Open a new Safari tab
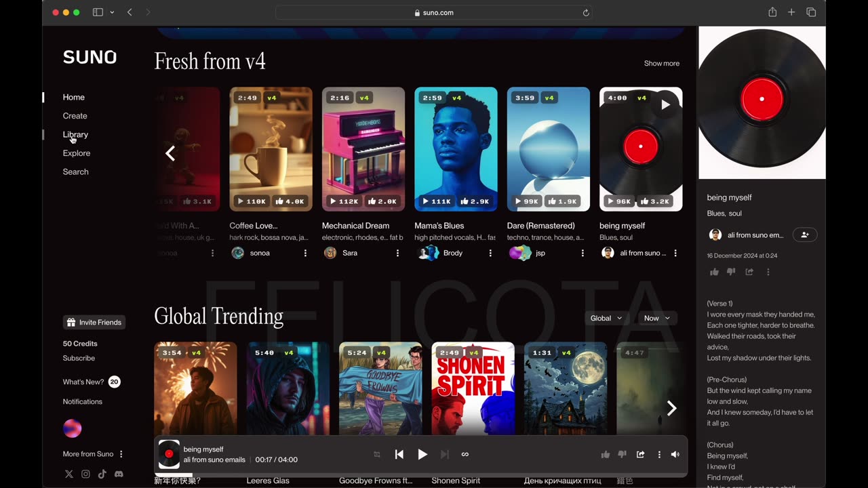Image resolution: width=868 pixels, height=488 pixels. (791, 12)
